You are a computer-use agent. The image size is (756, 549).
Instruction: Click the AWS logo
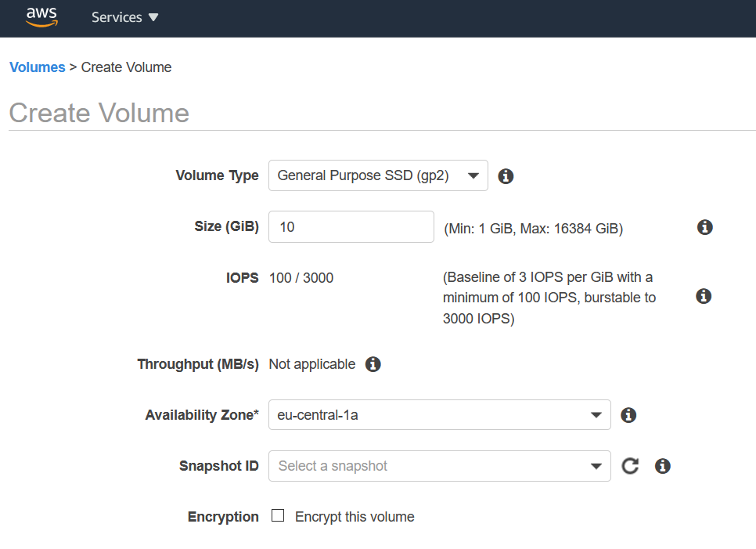[41, 17]
